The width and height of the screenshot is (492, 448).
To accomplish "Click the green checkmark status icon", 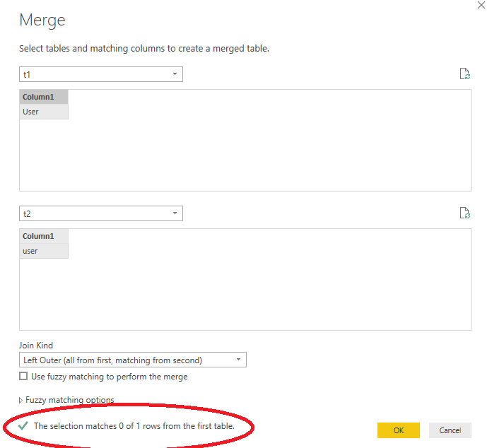I will point(23,425).
